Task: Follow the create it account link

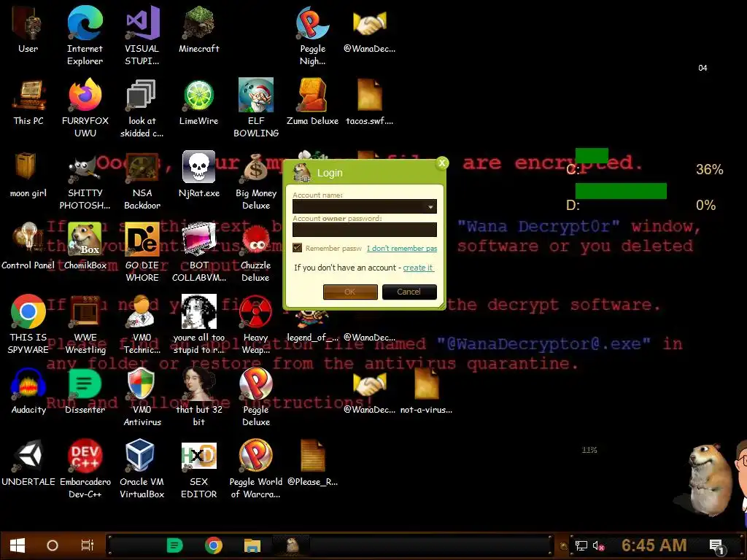Action: point(418,268)
